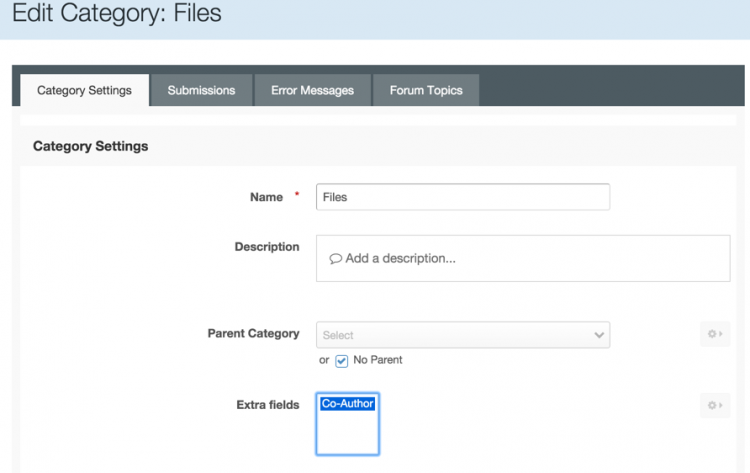Click the Name field label
This screenshot has width=750, height=473.
click(x=266, y=197)
